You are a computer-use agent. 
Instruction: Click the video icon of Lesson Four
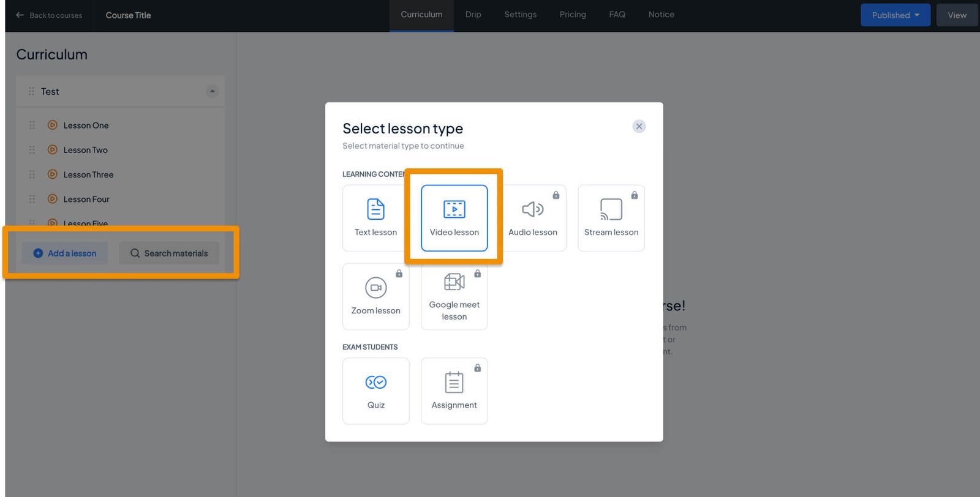pyautogui.click(x=53, y=199)
